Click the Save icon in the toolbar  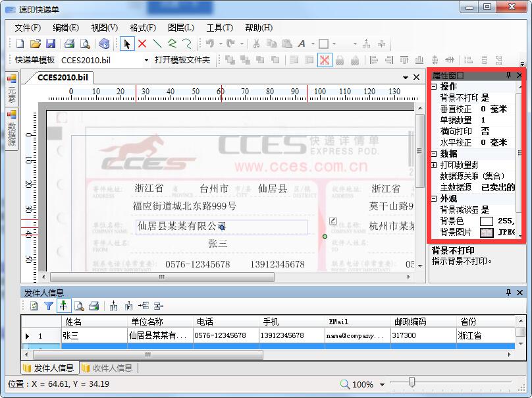[x=50, y=44]
